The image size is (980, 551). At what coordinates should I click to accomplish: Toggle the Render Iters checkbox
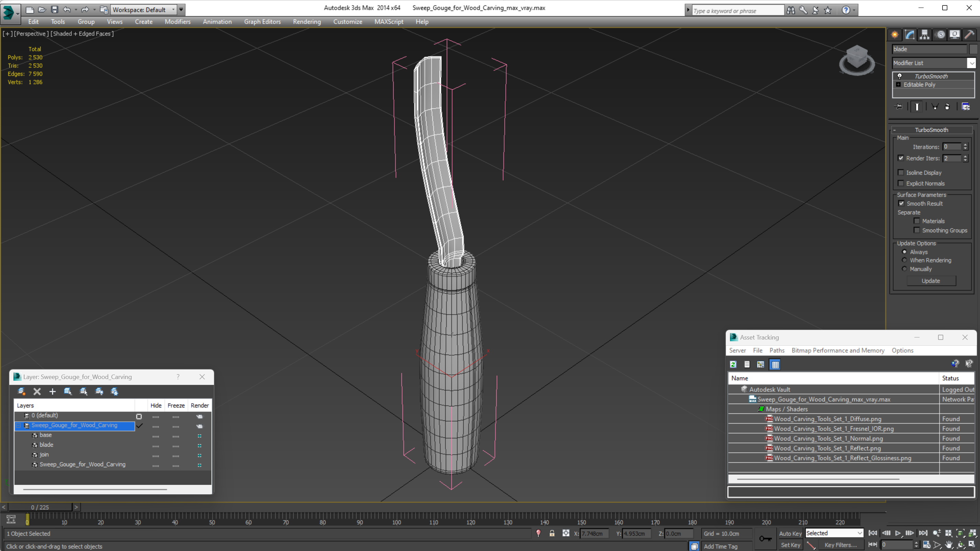point(901,158)
